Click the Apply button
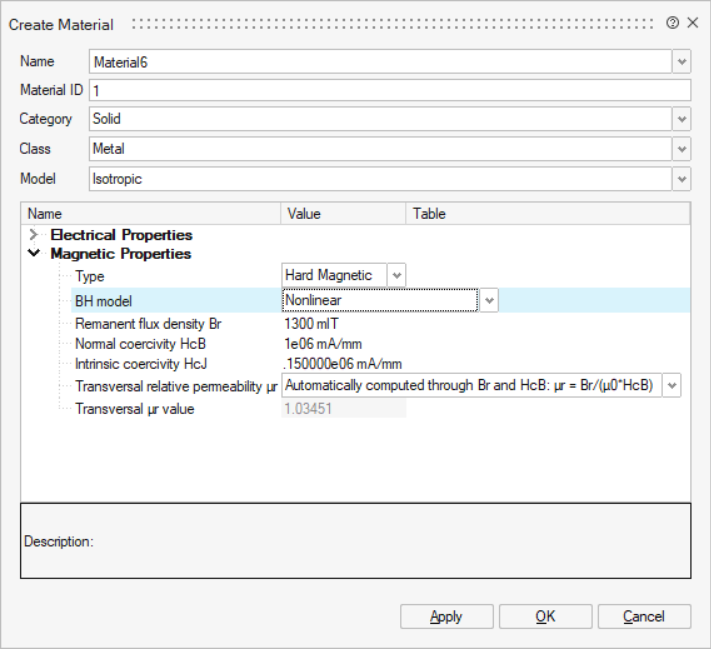Image resolution: width=711 pixels, height=649 pixels. [x=446, y=617]
